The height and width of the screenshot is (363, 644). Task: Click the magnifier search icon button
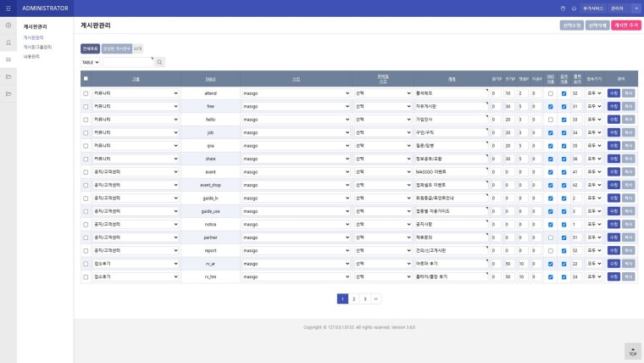tap(160, 62)
